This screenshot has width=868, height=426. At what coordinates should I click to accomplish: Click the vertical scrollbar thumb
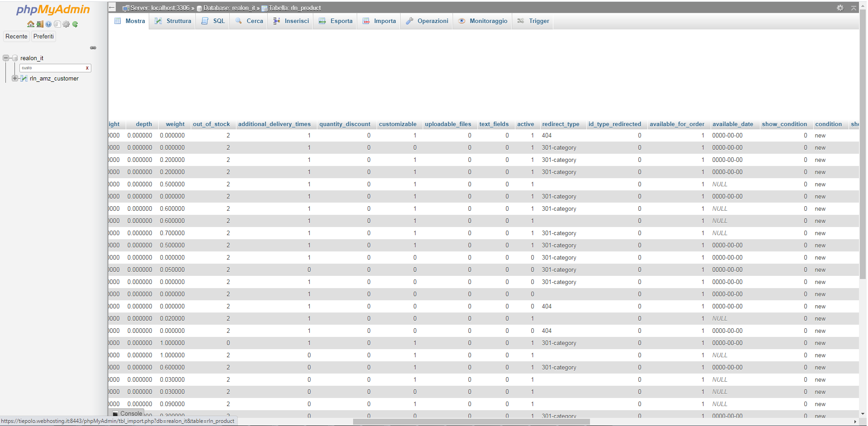point(863,145)
